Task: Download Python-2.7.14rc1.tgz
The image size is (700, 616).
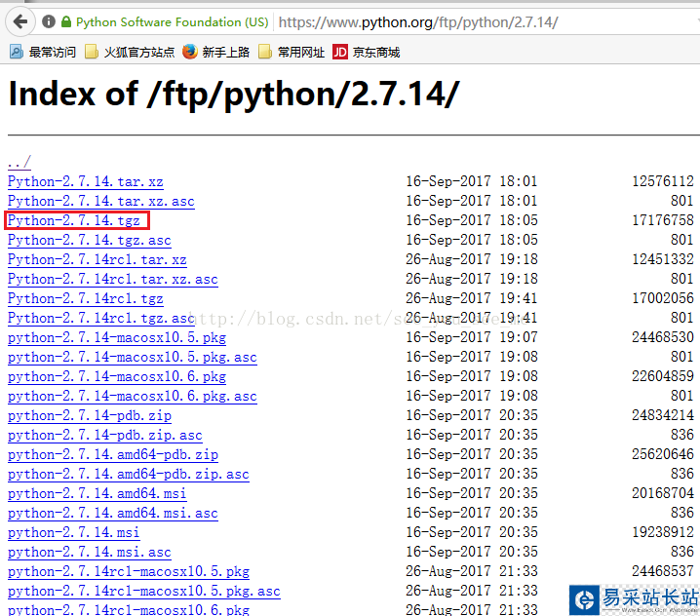Action: (85, 298)
